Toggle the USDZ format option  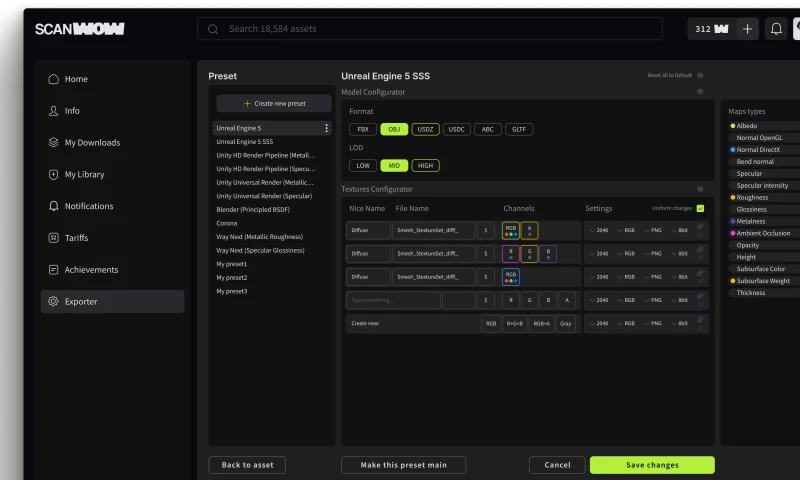click(425, 130)
